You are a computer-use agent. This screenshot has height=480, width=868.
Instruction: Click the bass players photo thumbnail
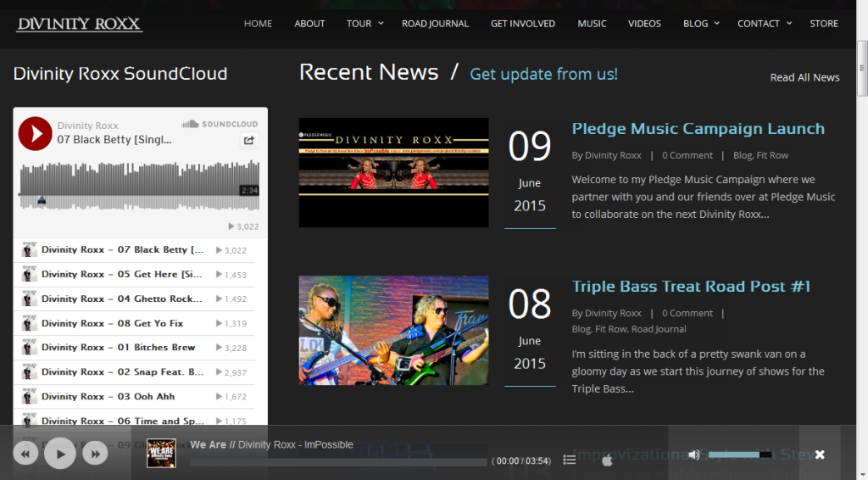coord(393,331)
